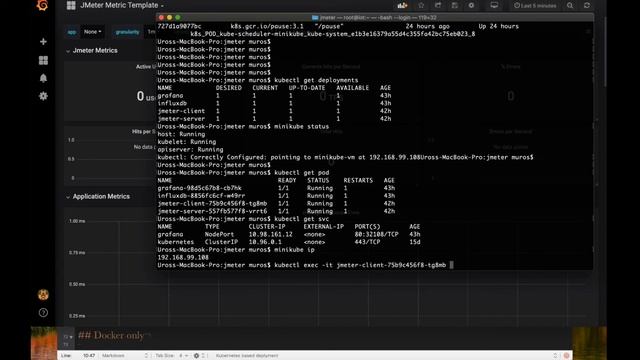Screen dimensions: 640x360
Task: Click '80:32108/TCP' port value
Action: (x=376, y=234)
